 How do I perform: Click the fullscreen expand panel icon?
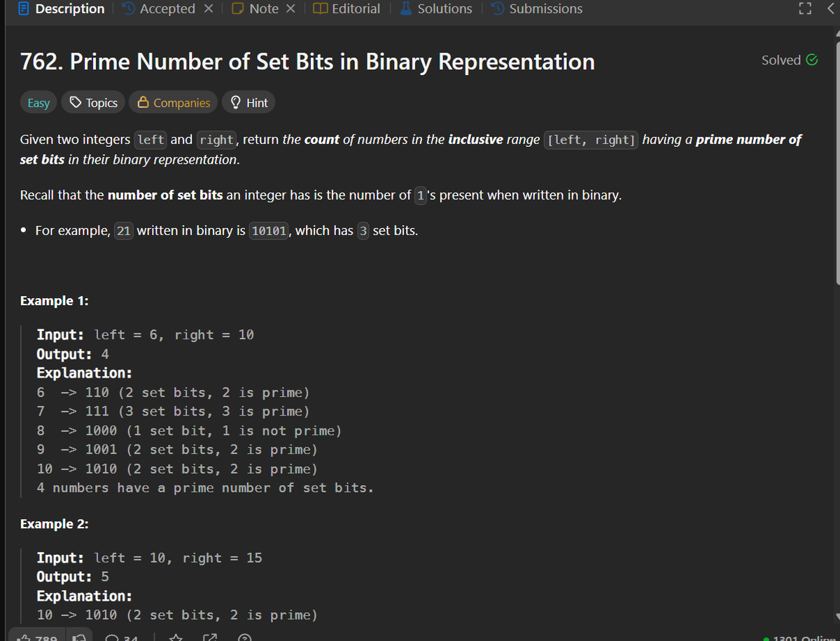click(x=804, y=9)
